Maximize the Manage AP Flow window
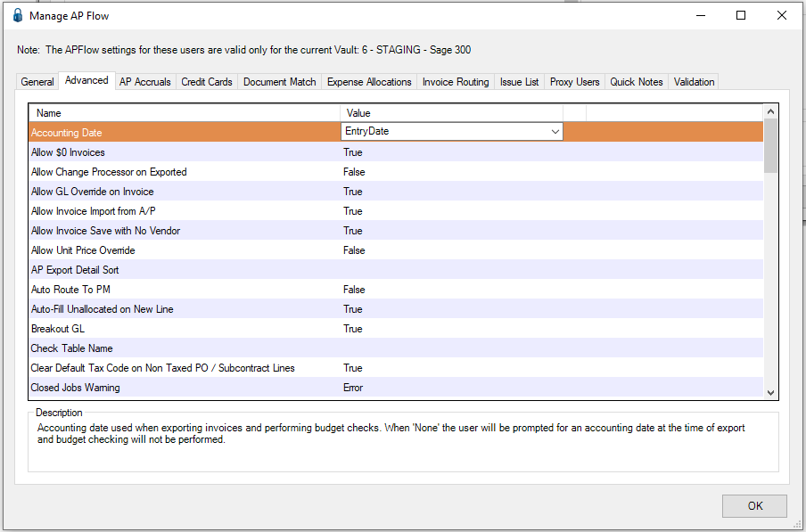 click(x=741, y=15)
